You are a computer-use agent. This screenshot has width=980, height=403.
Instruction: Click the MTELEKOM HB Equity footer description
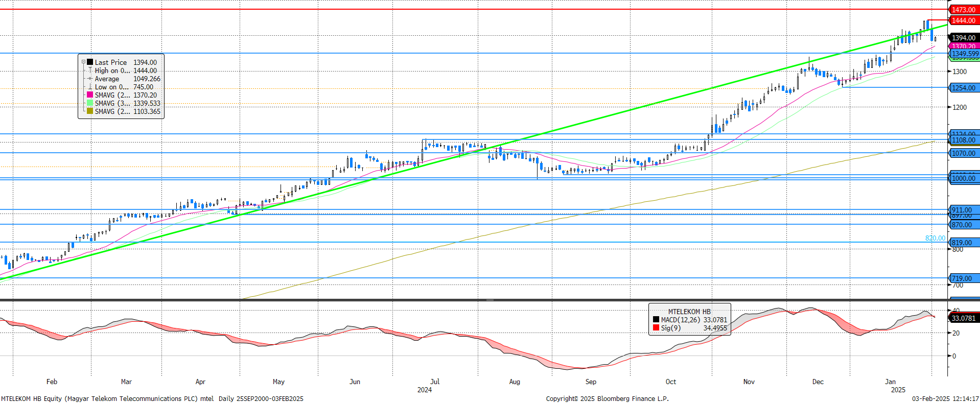(152, 398)
